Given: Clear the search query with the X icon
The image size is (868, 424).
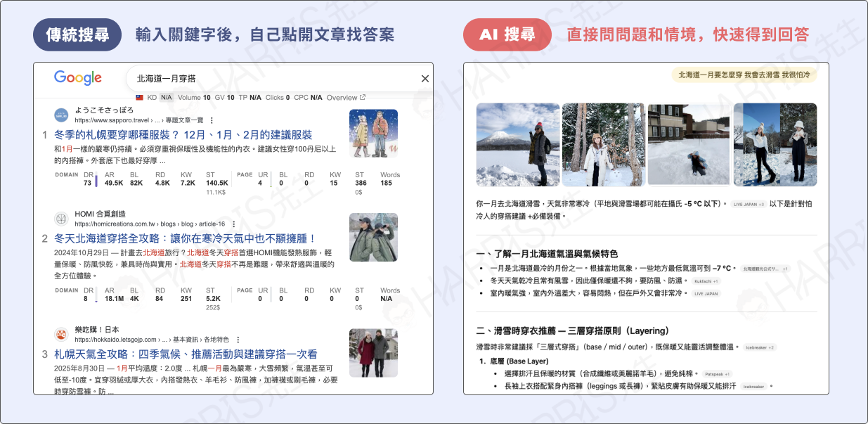Looking at the screenshot, I should click(425, 79).
